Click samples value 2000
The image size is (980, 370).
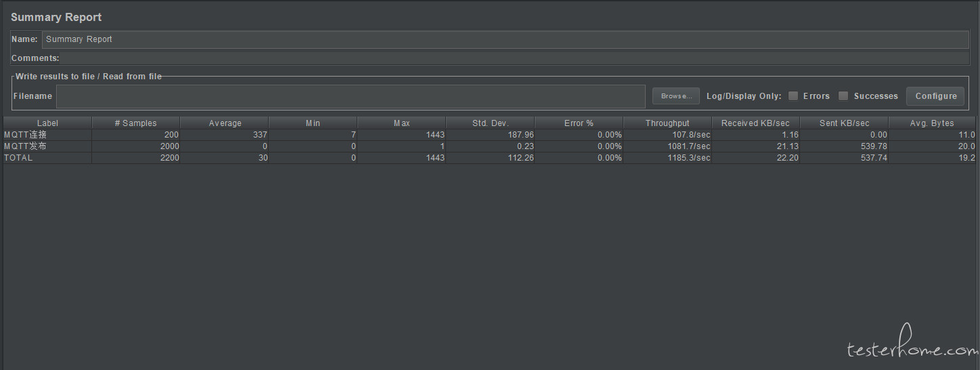click(x=169, y=146)
